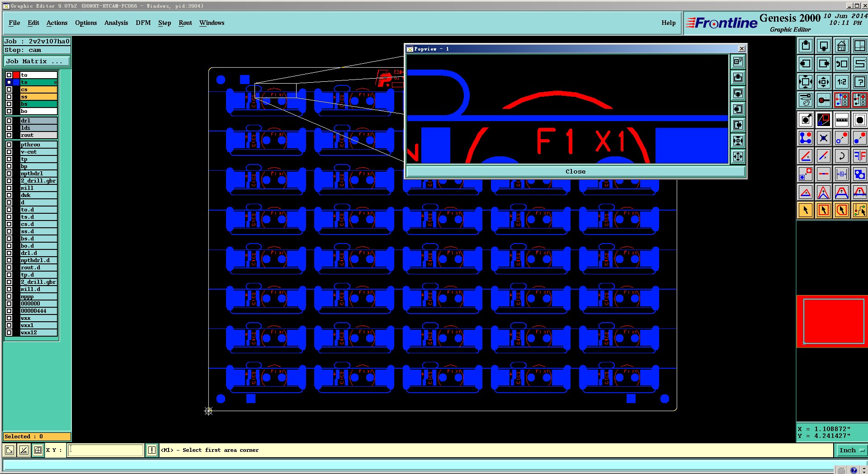Select the wxx12 layer row

pyautogui.click(x=39, y=333)
